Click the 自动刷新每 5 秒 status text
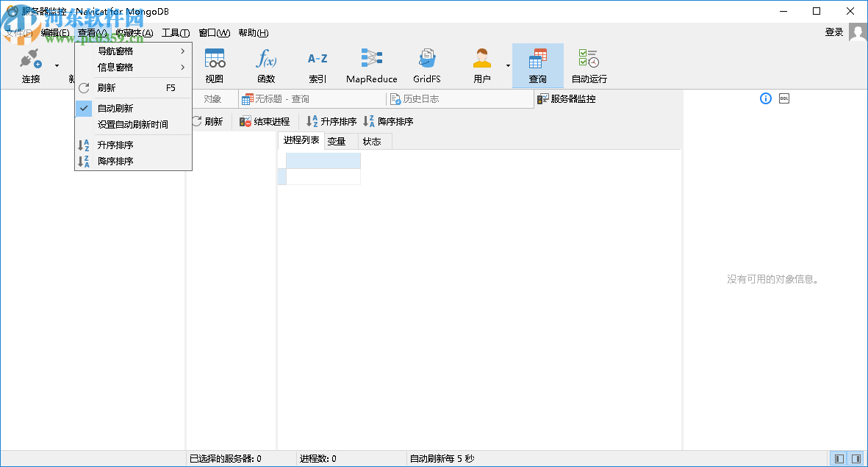The image size is (868, 467). click(442, 459)
